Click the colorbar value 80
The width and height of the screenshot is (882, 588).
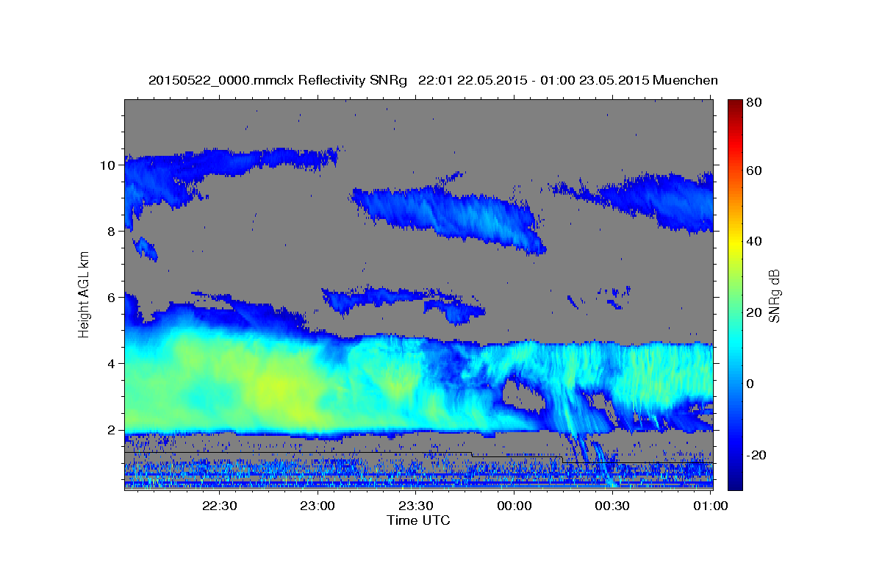753,102
